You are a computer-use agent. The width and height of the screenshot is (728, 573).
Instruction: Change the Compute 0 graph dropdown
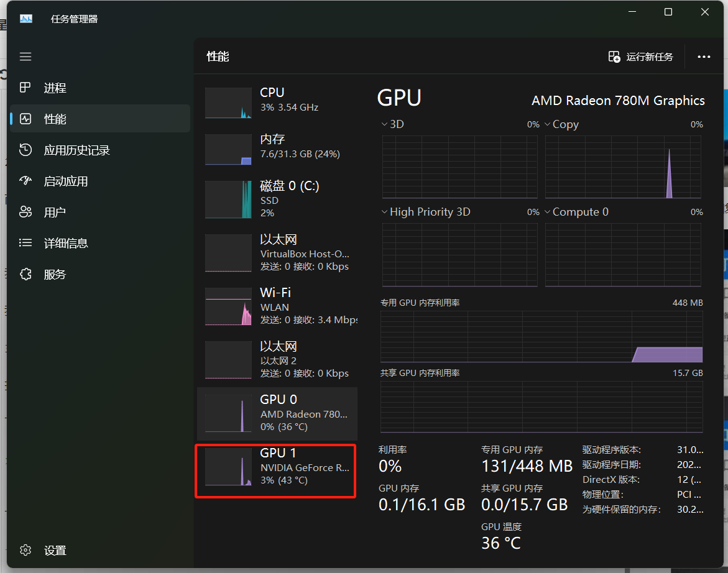pyautogui.click(x=548, y=212)
